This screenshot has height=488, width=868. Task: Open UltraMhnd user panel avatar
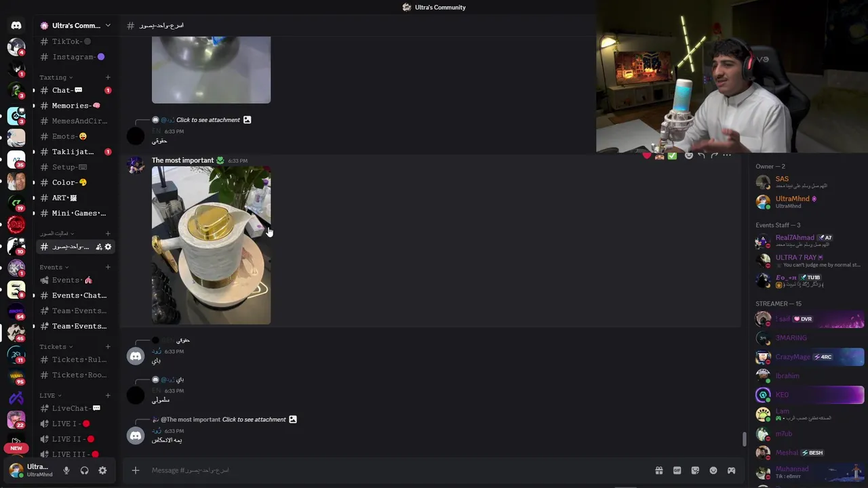coord(16,470)
